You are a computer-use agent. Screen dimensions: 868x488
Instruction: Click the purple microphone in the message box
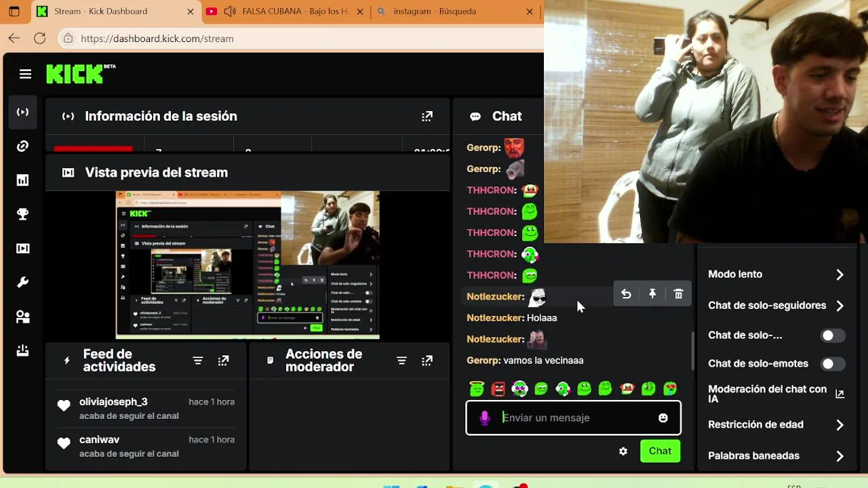tap(484, 418)
